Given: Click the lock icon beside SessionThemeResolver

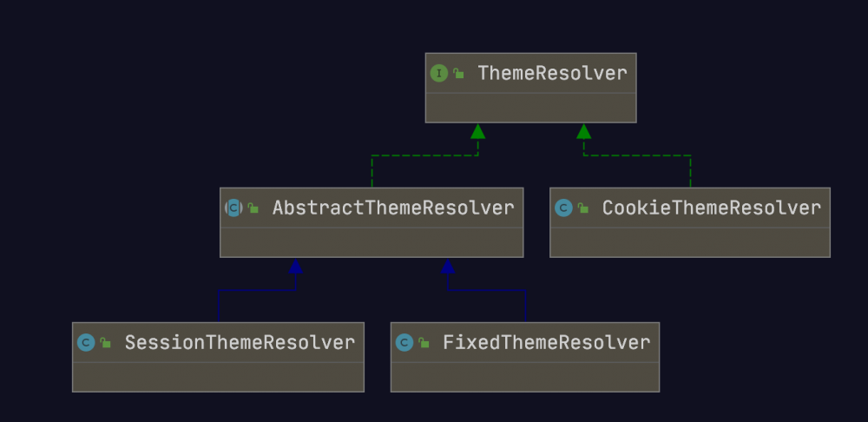Looking at the screenshot, I should point(106,344).
